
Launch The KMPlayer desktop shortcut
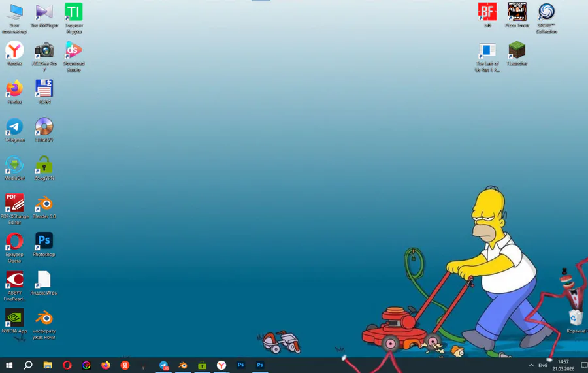[44, 16]
